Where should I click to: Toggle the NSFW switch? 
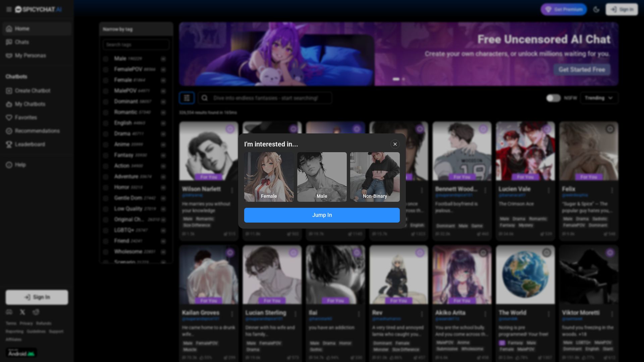553,98
